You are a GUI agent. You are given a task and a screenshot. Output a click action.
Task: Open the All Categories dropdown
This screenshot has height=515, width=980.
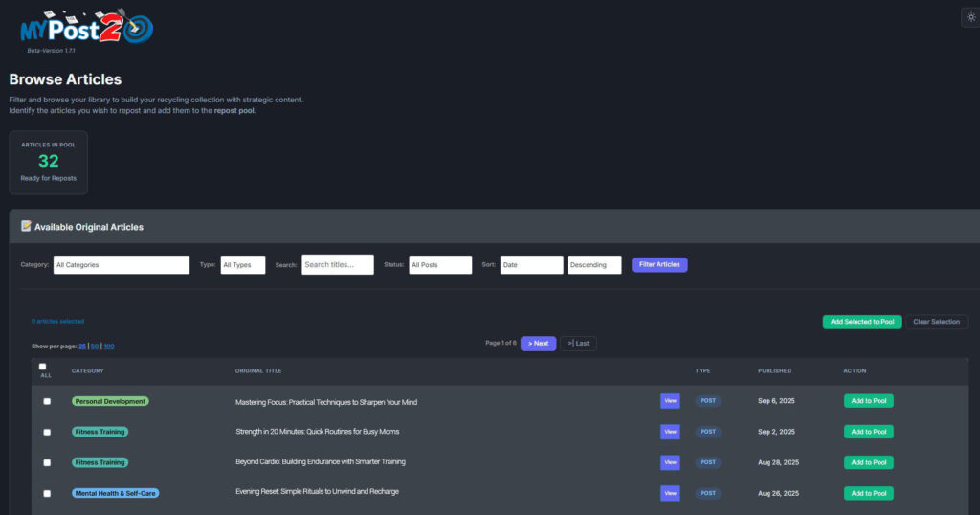[x=121, y=265]
